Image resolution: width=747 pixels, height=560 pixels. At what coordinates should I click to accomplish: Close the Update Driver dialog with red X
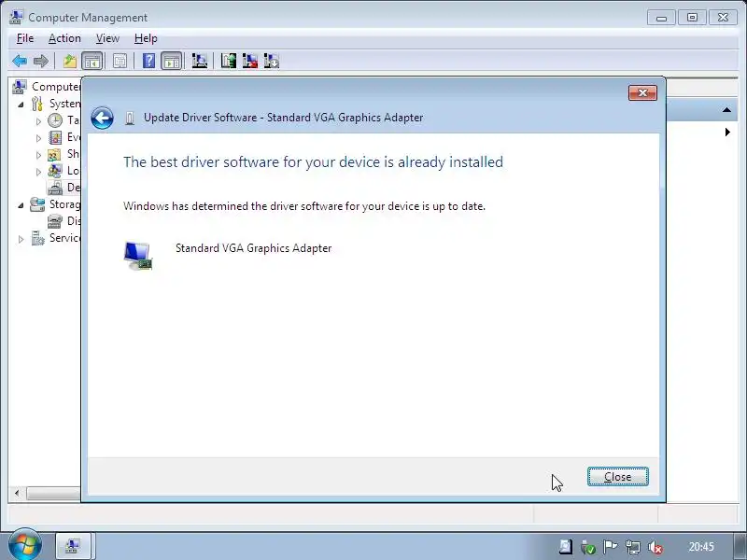[x=642, y=92]
